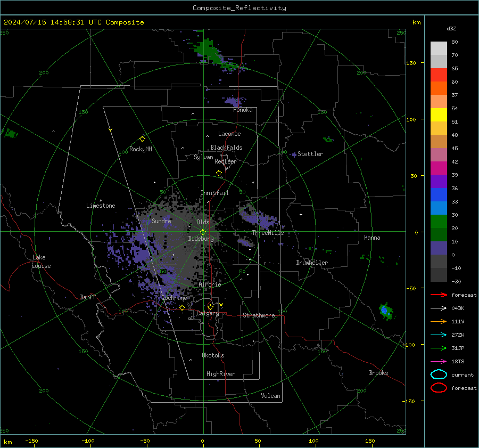
Task: Select the Didsbury label
Action: (201, 239)
